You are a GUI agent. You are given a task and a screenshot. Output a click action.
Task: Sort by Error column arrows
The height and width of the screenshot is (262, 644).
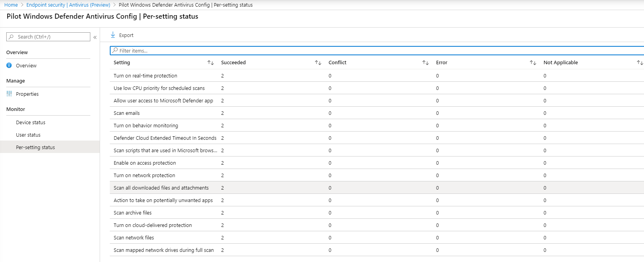coord(533,63)
